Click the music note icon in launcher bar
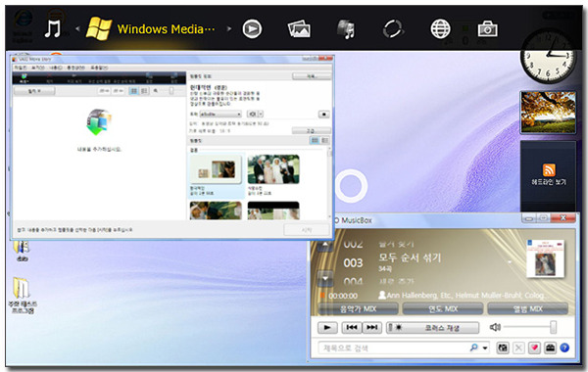This screenshot has height=372, width=588. [52, 28]
